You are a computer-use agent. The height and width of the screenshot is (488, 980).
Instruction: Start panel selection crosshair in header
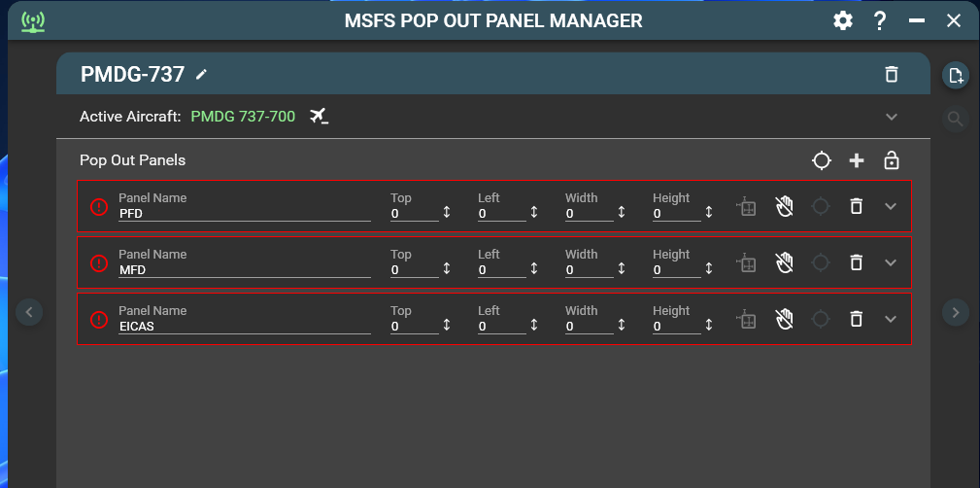coord(822,160)
